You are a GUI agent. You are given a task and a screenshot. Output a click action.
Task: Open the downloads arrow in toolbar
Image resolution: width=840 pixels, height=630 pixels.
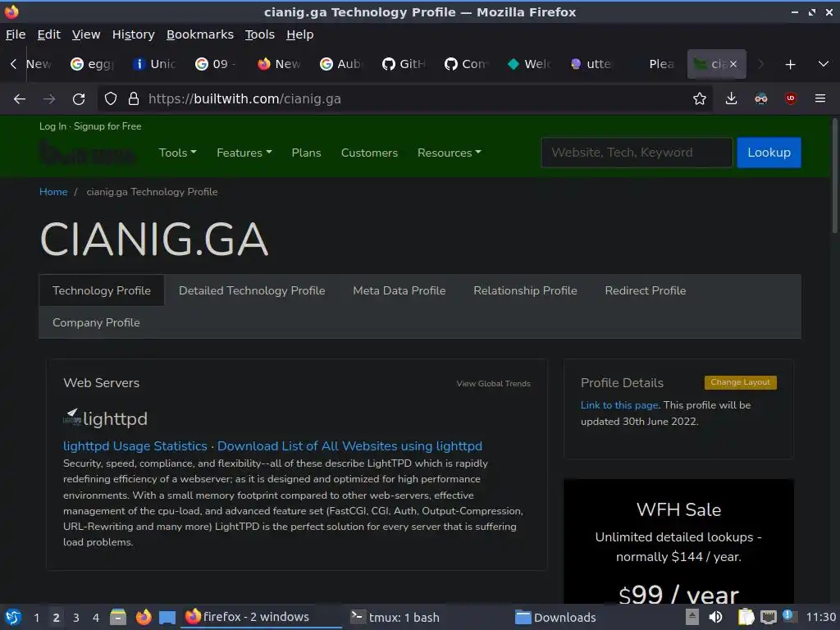click(x=731, y=98)
